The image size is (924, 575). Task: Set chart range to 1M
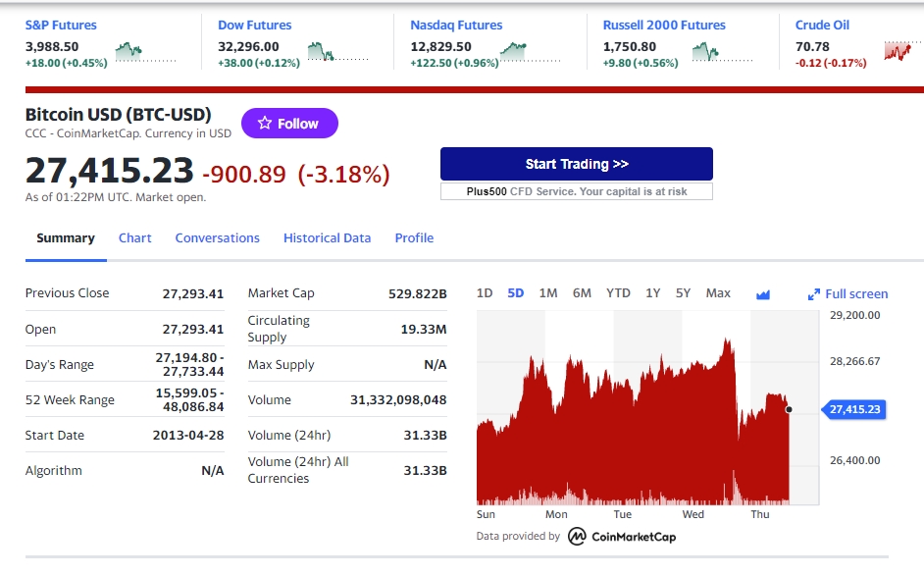coord(548,293)
